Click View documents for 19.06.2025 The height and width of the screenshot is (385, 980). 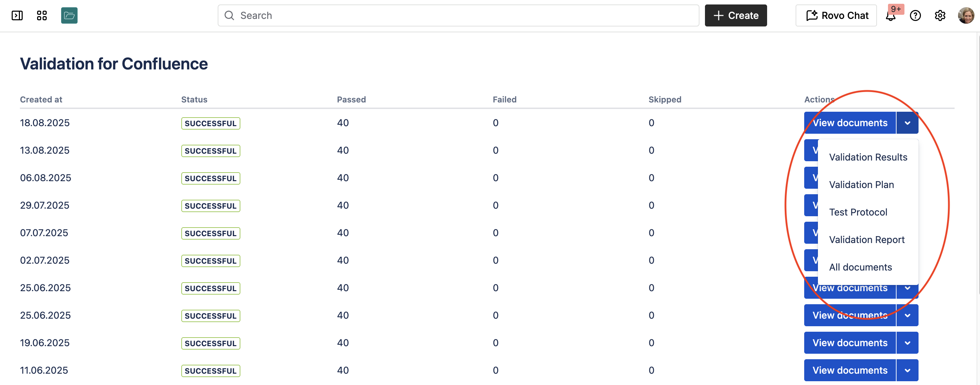(x=850, y=343)
